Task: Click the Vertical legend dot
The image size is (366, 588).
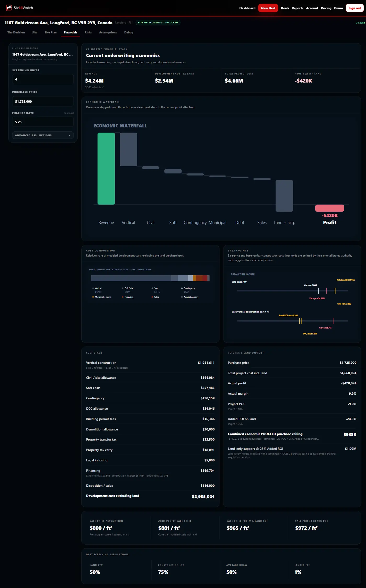Action: pyautogui.click(x=93, y=288)
